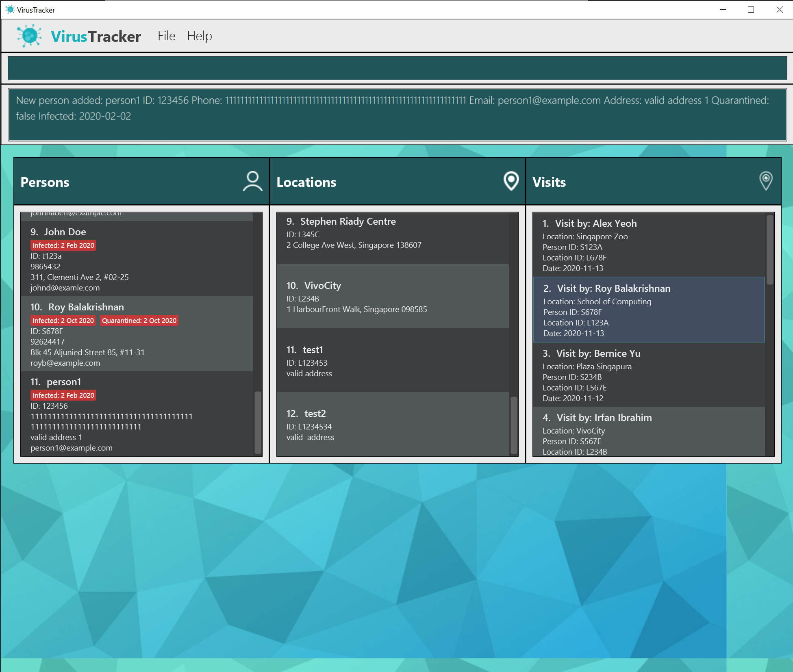
Task: Click person1's Infected: 2 Feb 2020 tag
Action: tap(63, 395)
